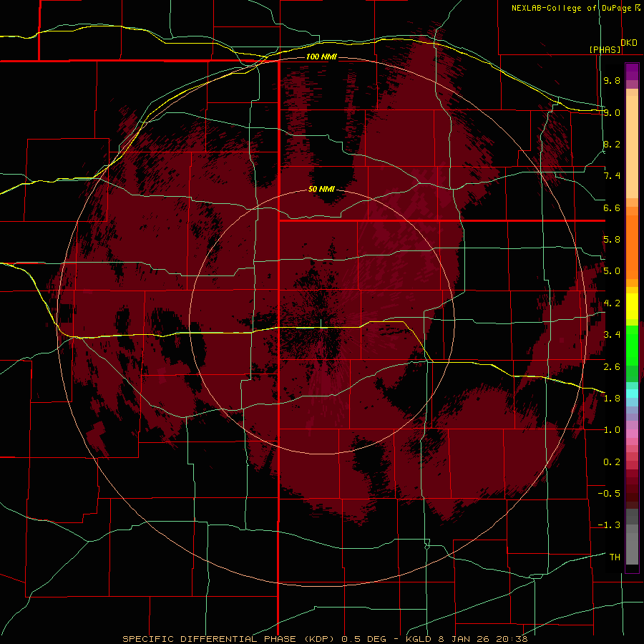The image size is (644, 644).
Task: Click the 5.8 value on color scale
Action: 612,240
